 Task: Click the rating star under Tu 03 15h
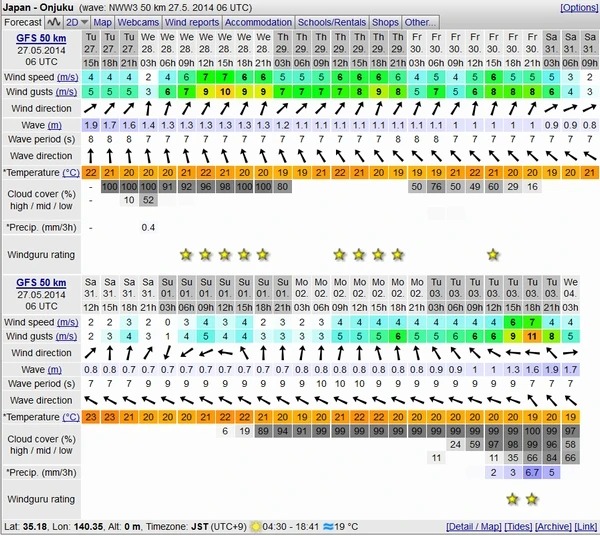(x=512, y=499)
